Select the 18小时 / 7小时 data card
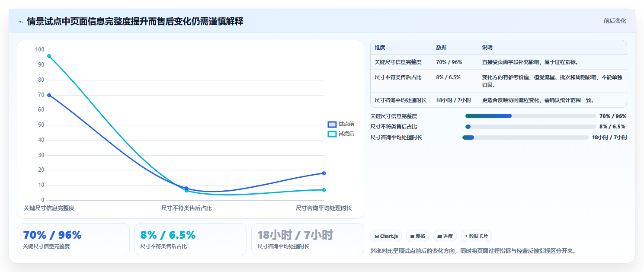 [x=308, y=239]
